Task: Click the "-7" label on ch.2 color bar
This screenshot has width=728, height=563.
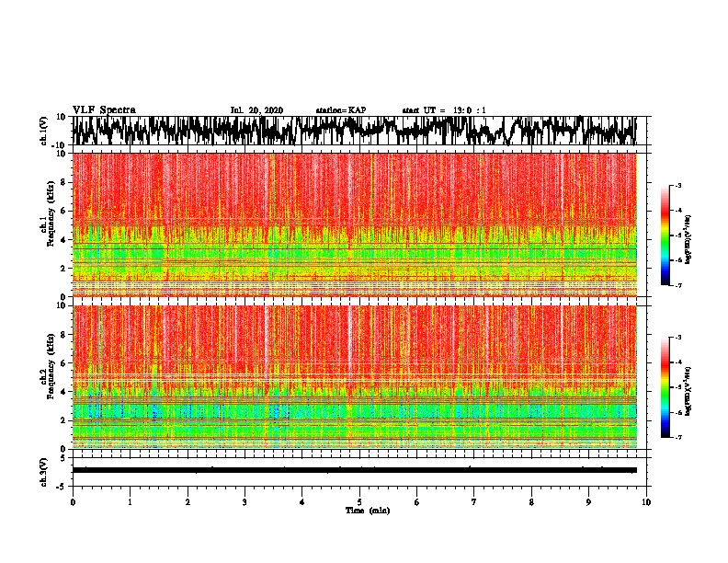Action: click(x=677, y=437)
